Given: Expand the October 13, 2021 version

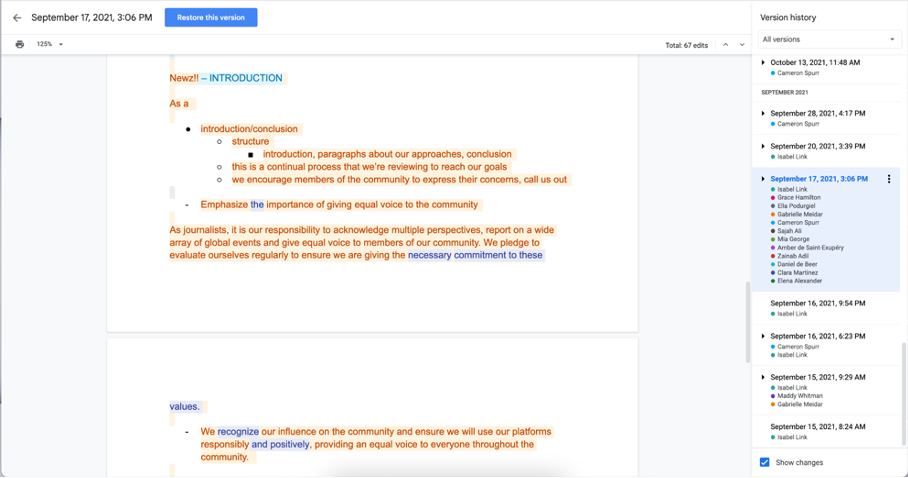Looking at the screenshot, I should click(763, 63).
